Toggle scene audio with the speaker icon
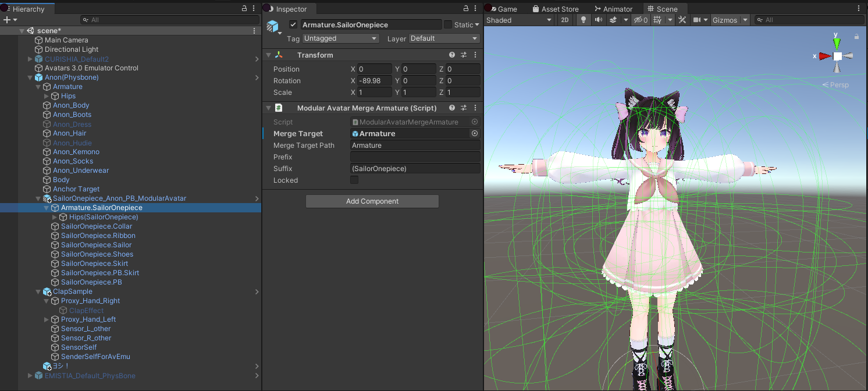Viewport: 868px width, 391px height. tap(598, 20)
